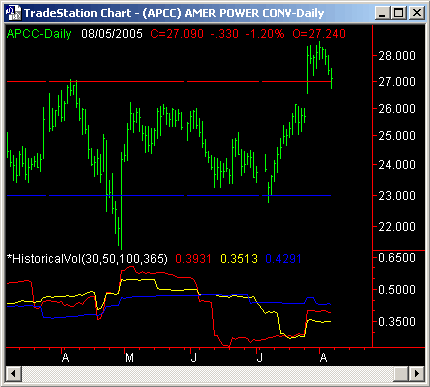Click the TradeStation chart icon in title bar
The width and height of the screenshot is (430, 387).
[14, 13]
